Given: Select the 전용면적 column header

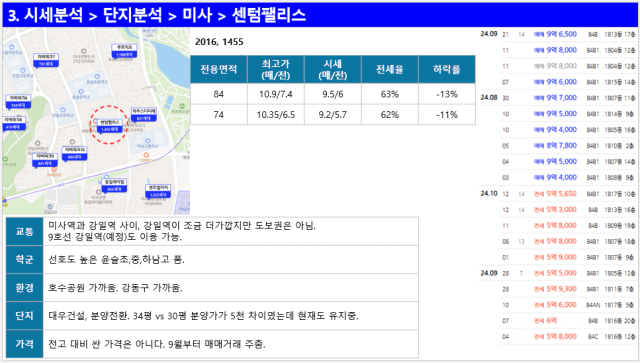Looking at the screenshot, I should (219, 69).
